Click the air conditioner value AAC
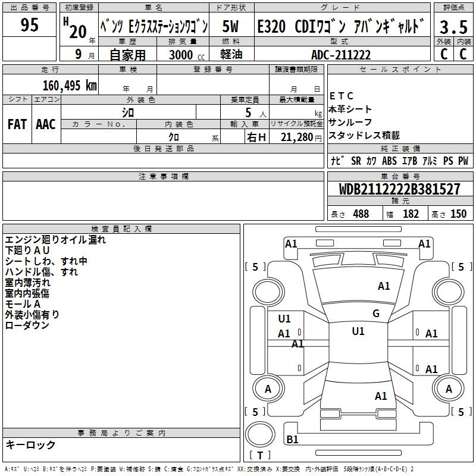This screenshot has width=476, height=476. [x=46, y=124]
